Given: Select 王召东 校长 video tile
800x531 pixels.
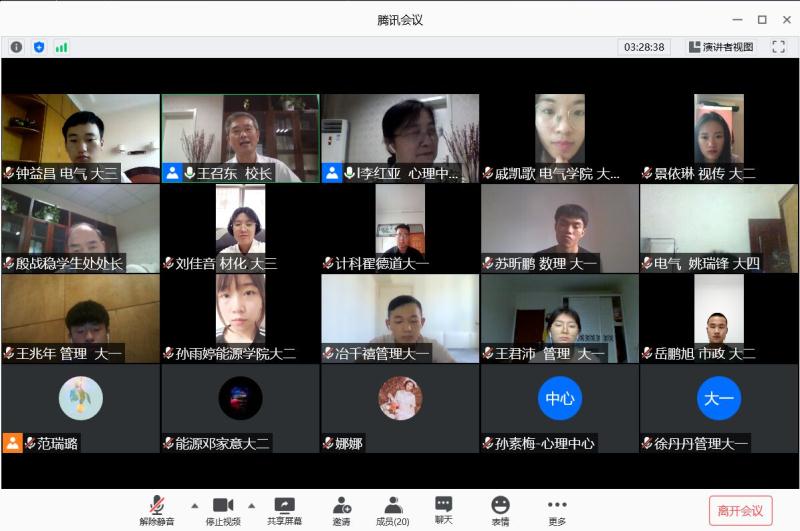Looking at the screenshot, I should pos(240,138).
